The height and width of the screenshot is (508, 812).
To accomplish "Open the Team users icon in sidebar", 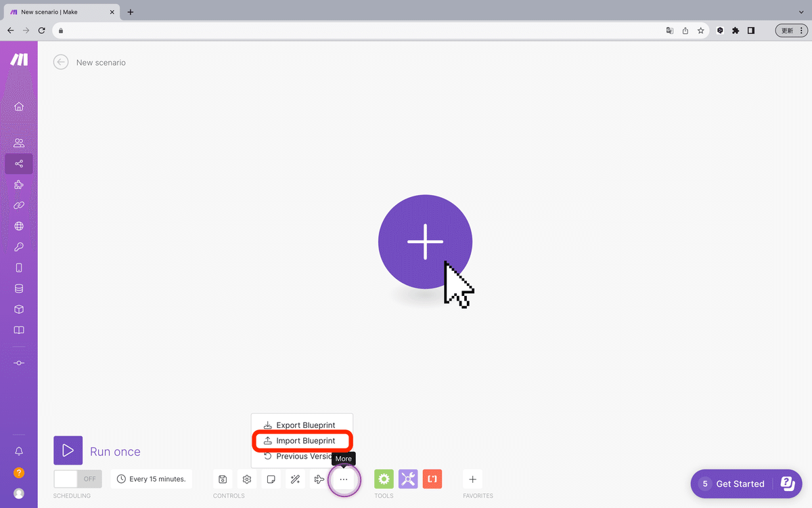I will (19, 143).
